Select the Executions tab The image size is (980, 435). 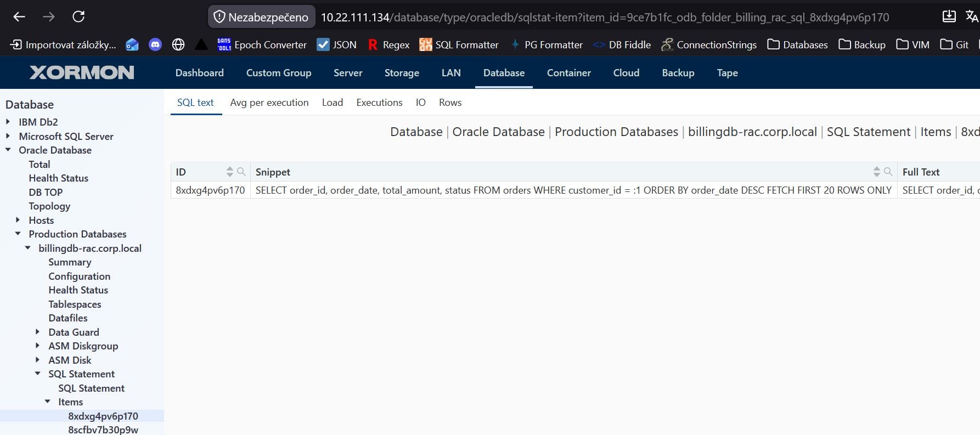tap(379, 103)
